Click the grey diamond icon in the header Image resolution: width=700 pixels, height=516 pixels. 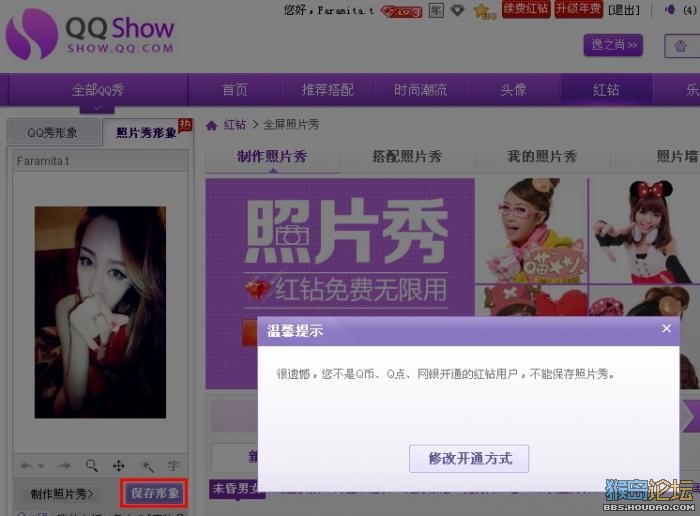tap(457, 10)
